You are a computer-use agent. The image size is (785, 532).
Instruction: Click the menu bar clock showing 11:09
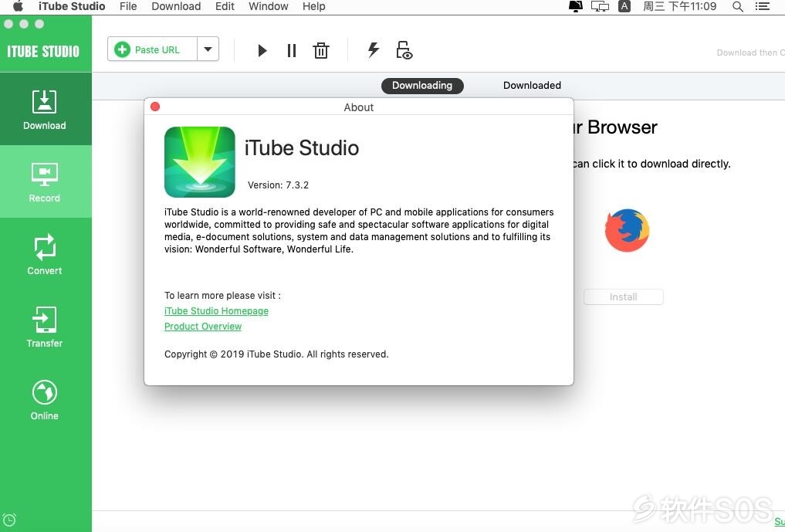tap(679, 6)
